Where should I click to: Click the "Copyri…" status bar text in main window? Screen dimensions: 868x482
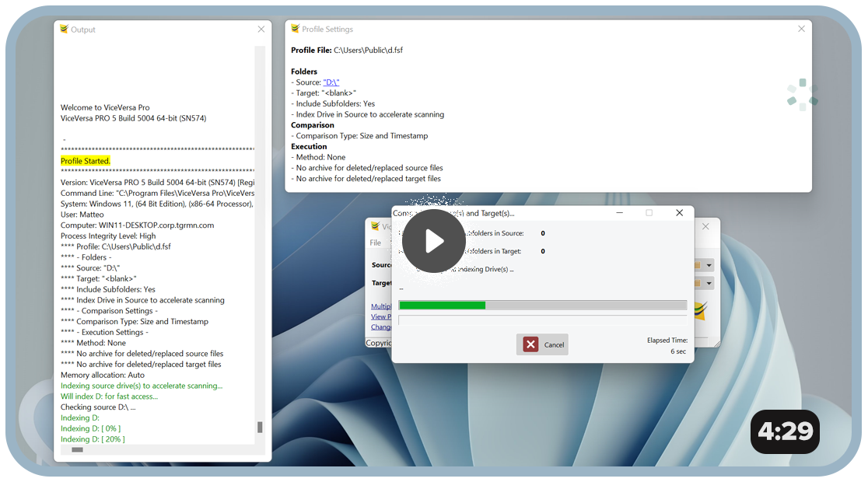click(379, 343)
